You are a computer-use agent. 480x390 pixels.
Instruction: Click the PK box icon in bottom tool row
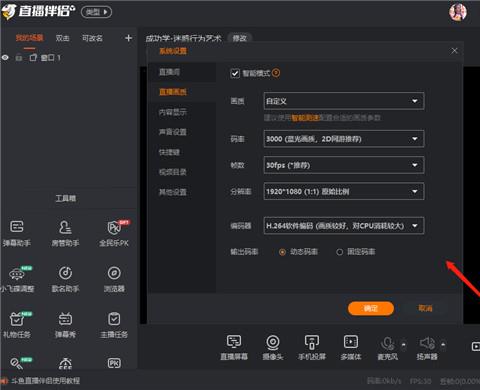point(114,363)
